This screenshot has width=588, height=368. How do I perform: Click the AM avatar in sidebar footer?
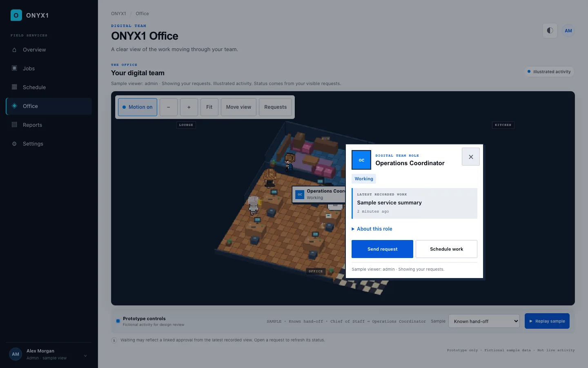[16, 355]
